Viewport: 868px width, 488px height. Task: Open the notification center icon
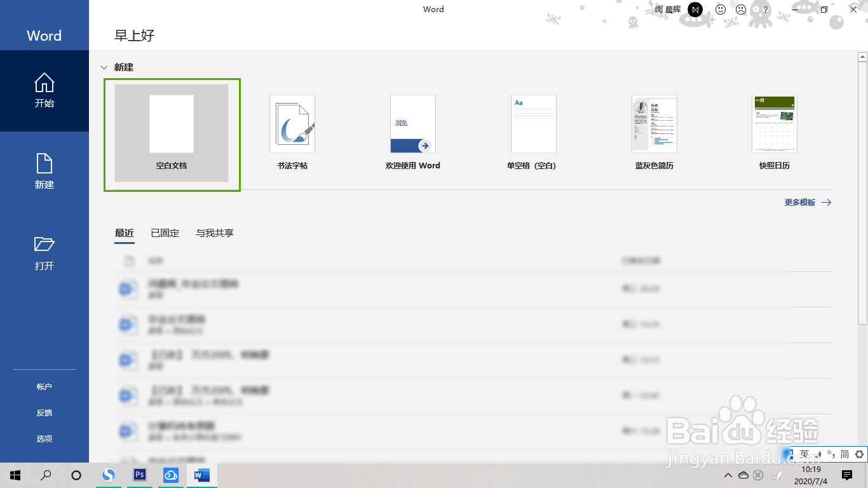point(847,475)
